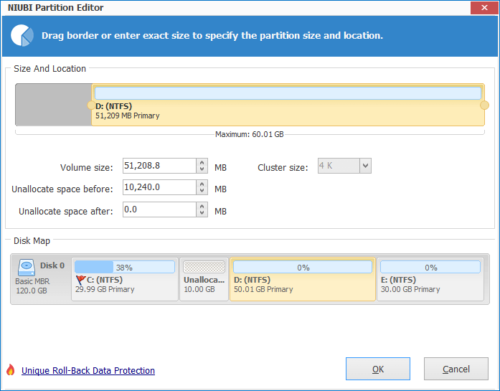This screenshot has height=391, width=500.
Task: Click the 'Cluster size:' label
Action: 283,167
